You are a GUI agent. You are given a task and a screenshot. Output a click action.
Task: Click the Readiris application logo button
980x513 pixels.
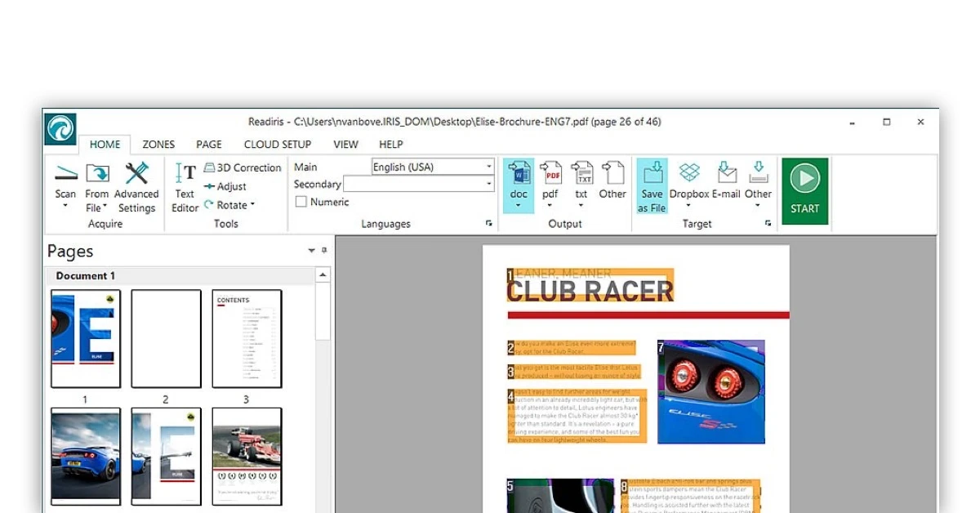tap(60, 129)
